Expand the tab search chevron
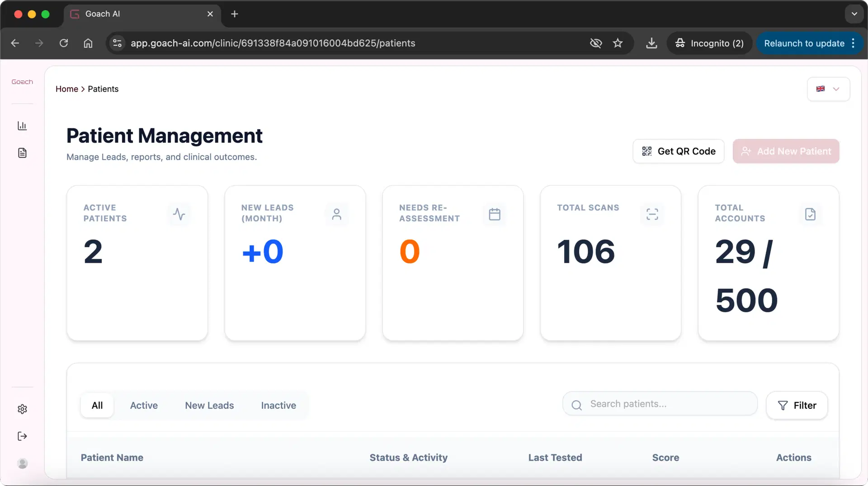The image size is (868, 486). [x=854, y=14]
